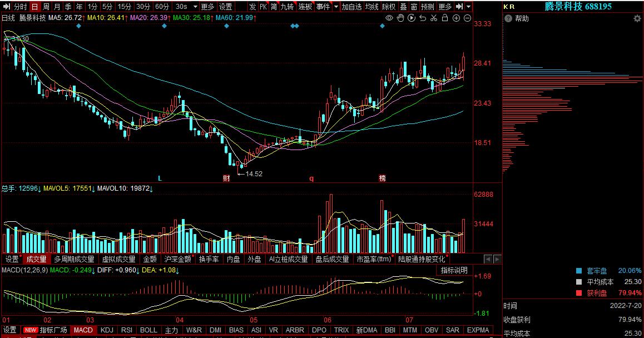
Task: Select the 市盈率(ttm) tab
Action: [x=374, y=259]
